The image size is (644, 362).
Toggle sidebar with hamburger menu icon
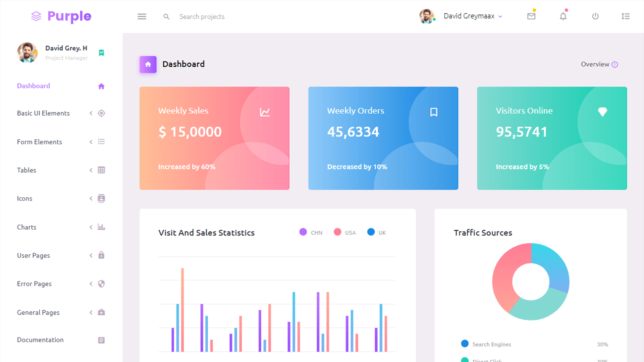(142, 16)
